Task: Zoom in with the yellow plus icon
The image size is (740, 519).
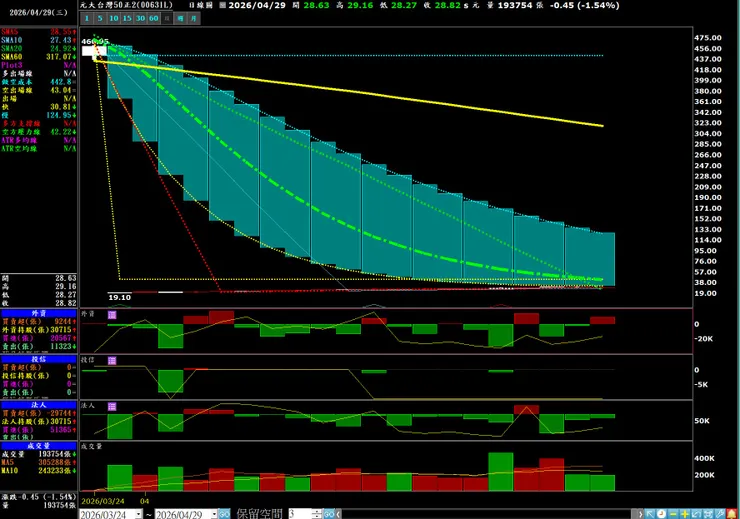Action: 684,514
